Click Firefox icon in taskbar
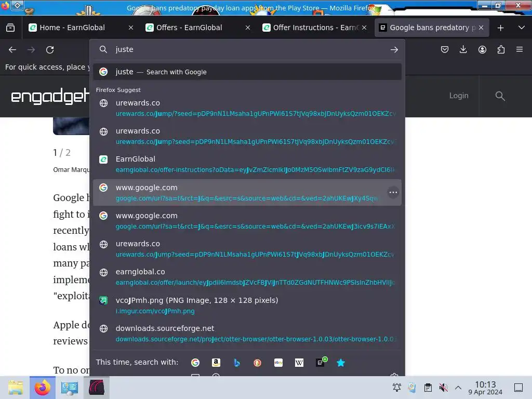This screenshot has width=532, height=399. (x=43, y=388)
